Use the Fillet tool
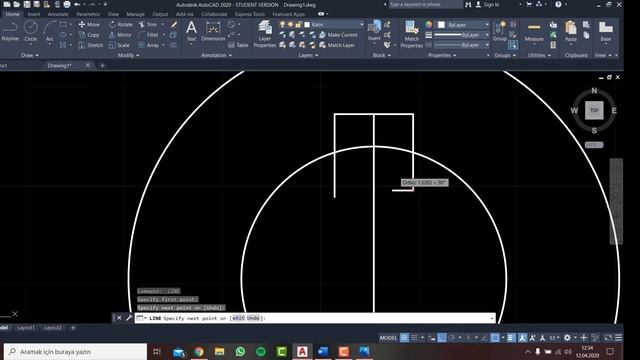The width and height of the screenshot is (640, 360). click(149, 35)
